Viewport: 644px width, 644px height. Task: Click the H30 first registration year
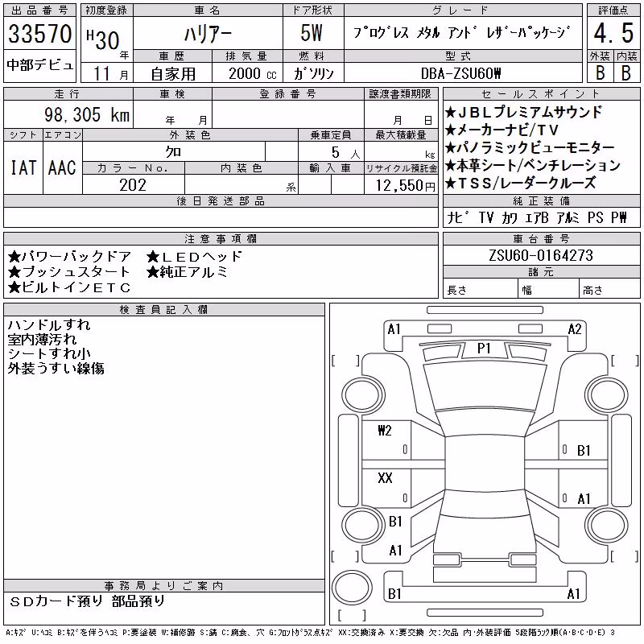(x=103, y=39)
